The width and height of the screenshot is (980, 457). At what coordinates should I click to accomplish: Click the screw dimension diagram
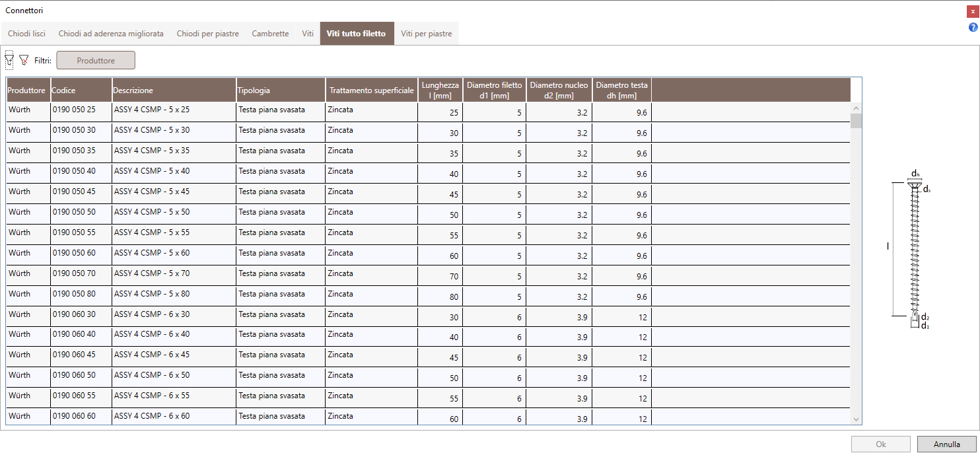[910, 250]
